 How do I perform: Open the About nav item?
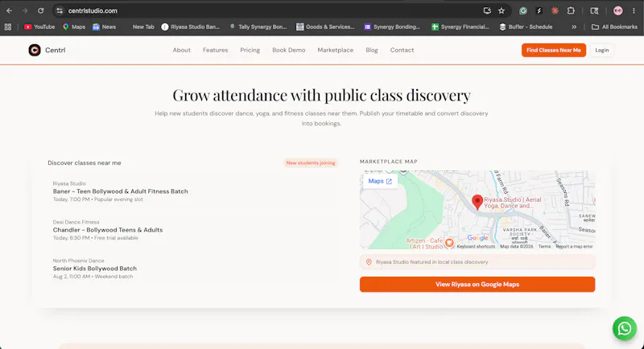tap(182, 50)
